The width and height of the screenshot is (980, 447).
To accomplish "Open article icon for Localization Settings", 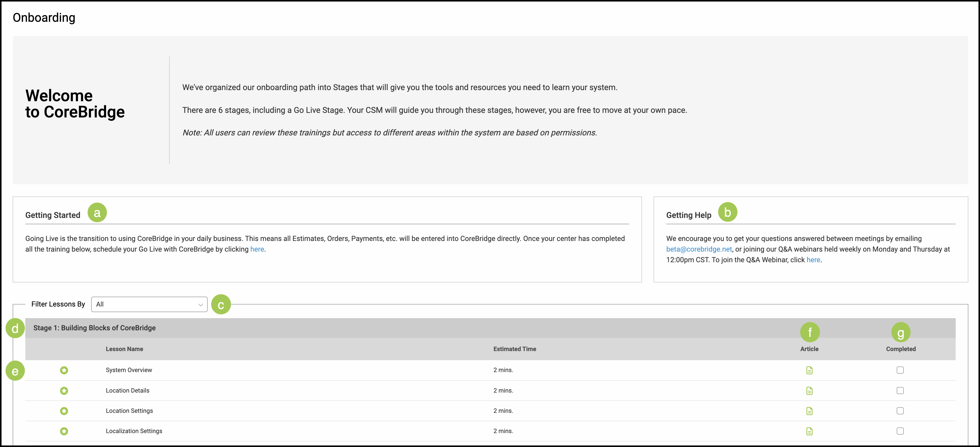I will tap(809, 431).
